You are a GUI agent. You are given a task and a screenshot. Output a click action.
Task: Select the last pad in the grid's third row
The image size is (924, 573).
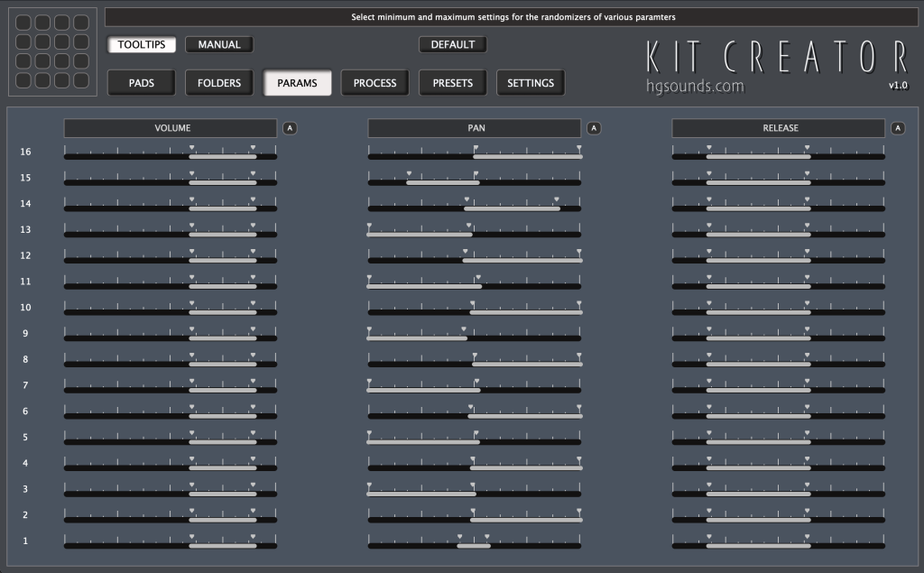pyautogui.click(x=81, y=60)
